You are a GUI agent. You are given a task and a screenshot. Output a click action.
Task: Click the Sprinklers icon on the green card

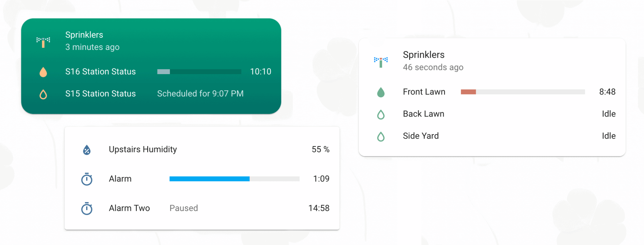tap(43, 41)
